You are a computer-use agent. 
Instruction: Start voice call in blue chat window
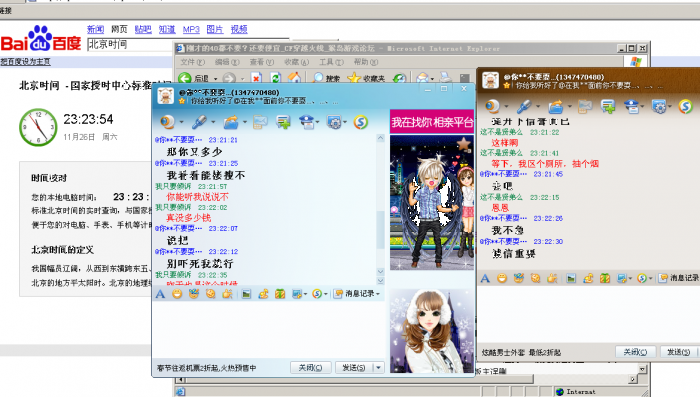point(199,122)
